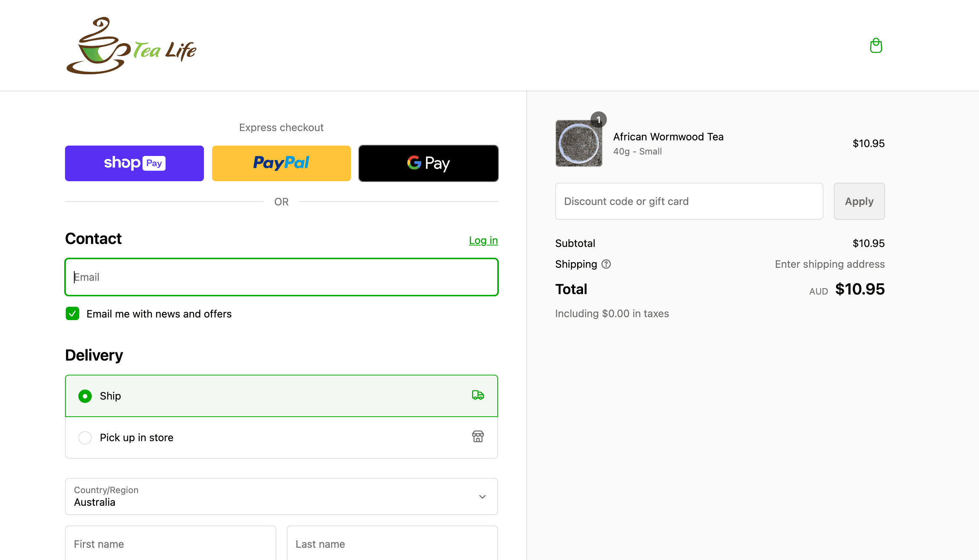Uncheck Email me with news and offers
Screen dimensions: 979x560
tap(72, 313)
